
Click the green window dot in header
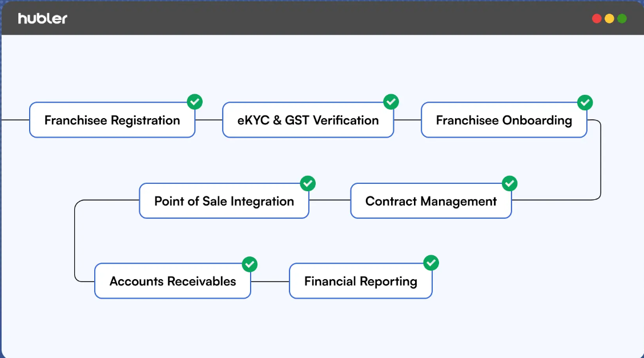tap(622, 18)
